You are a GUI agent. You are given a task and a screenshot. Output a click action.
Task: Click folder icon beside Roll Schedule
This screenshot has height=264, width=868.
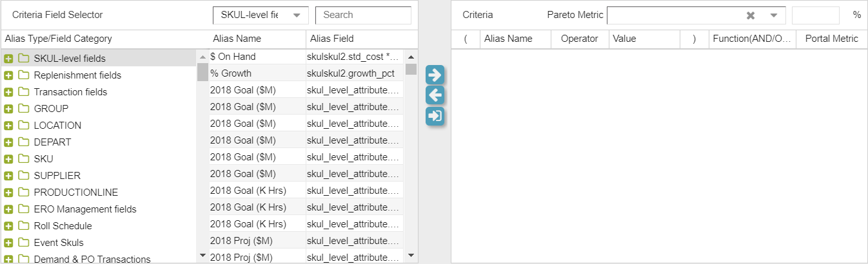click(24, 226)
